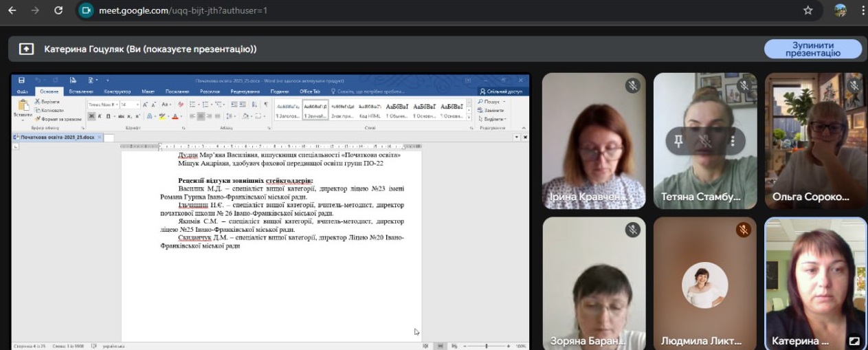Switch to the Конструктор ribbon tab
Image resolution: width=868 pixels, height=350 pixels.
tap(118, 91)
